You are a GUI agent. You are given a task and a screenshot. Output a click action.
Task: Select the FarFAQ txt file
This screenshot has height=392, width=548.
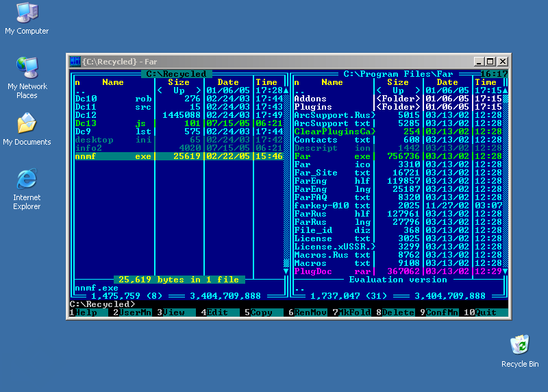(398, 197)
